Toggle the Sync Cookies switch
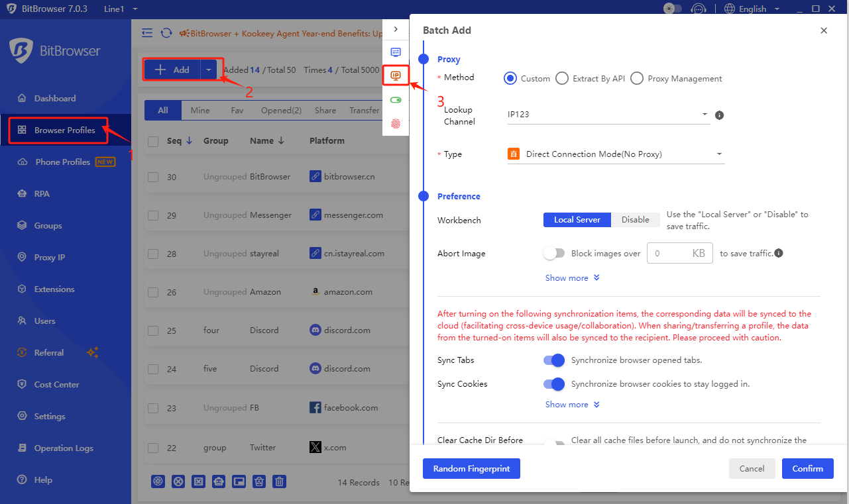 tap(554, 383)
